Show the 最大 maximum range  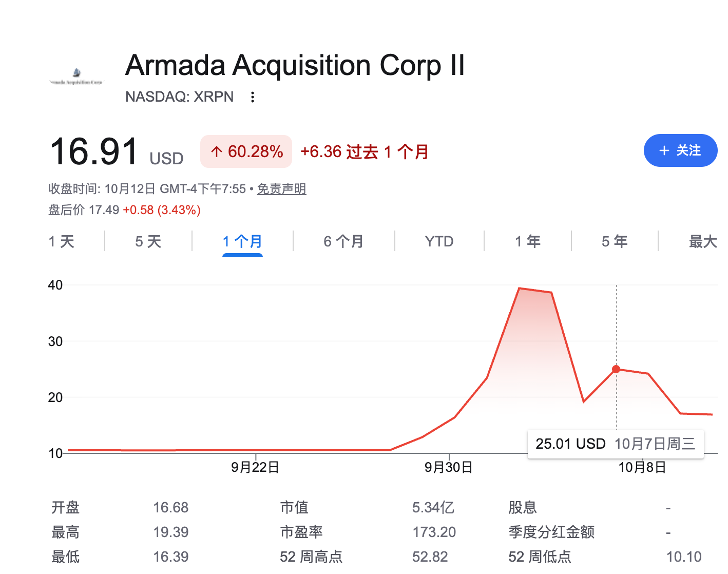[703, 241]
